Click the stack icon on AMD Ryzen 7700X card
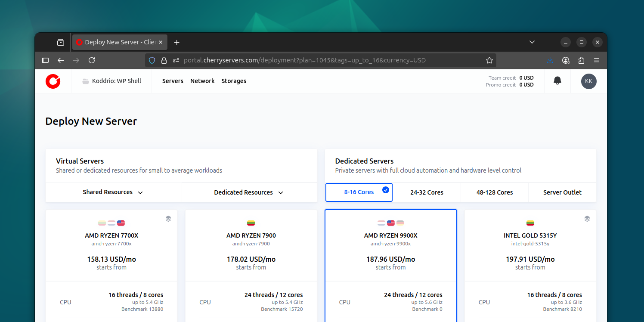This screenshot has width=644, height=322. [168, 219]
